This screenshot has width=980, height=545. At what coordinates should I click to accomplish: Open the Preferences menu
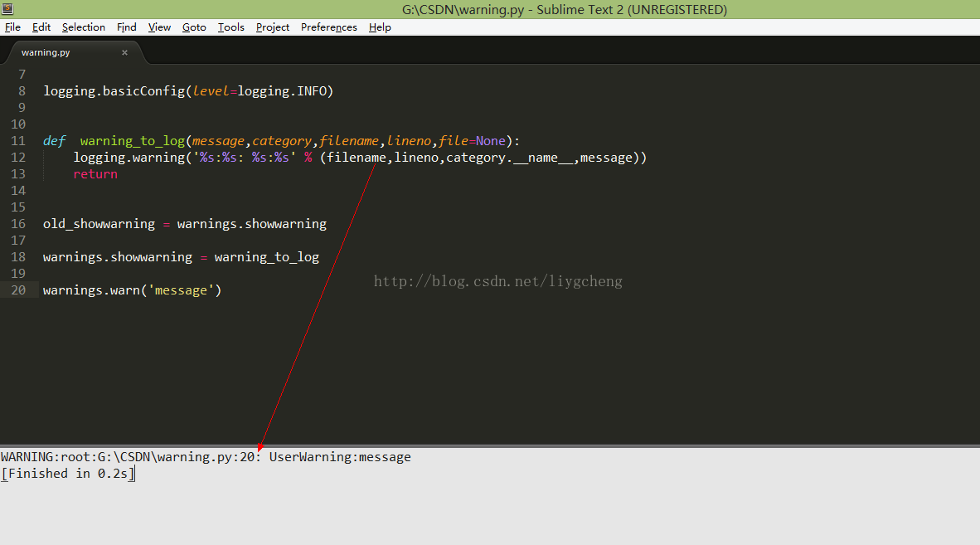(x=329, y=27)
